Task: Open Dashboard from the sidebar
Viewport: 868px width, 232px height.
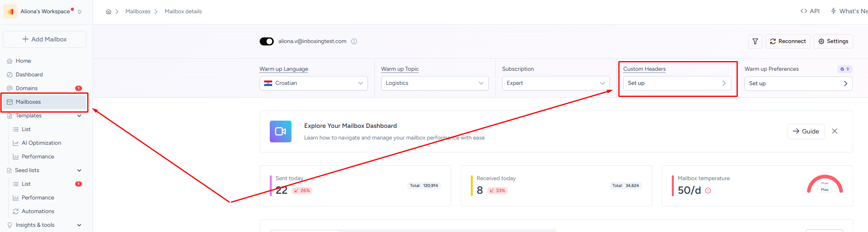Action: (x=29, y=75)
